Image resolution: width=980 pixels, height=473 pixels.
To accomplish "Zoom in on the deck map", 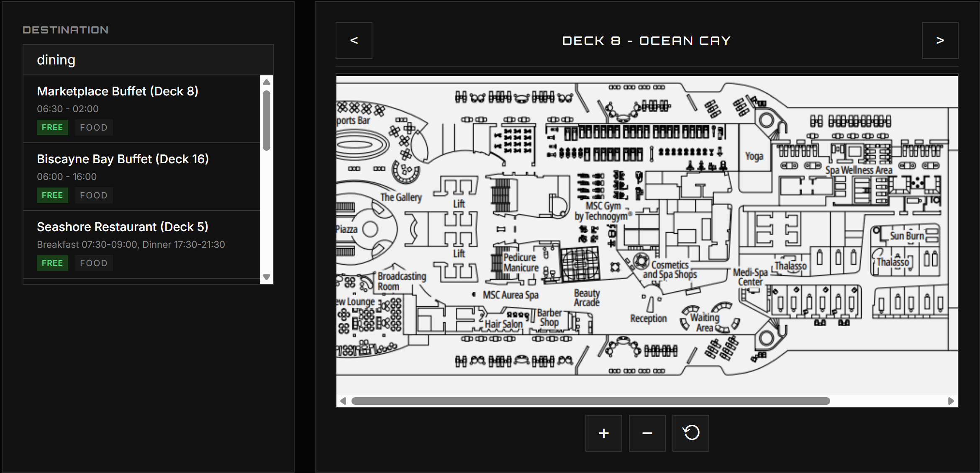I will (x=603, y=433).
